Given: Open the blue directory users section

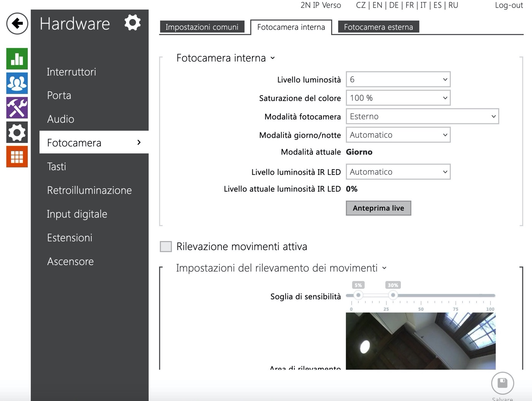Looking at the screenshot, I should 17,83.
